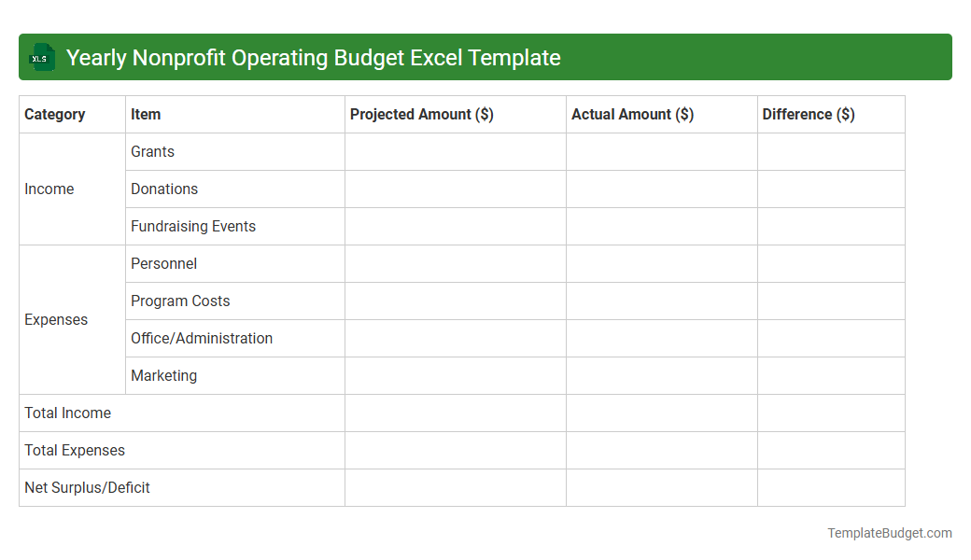Click the Difference ($) header
The image size is (971, 560).
coord(805,114)
